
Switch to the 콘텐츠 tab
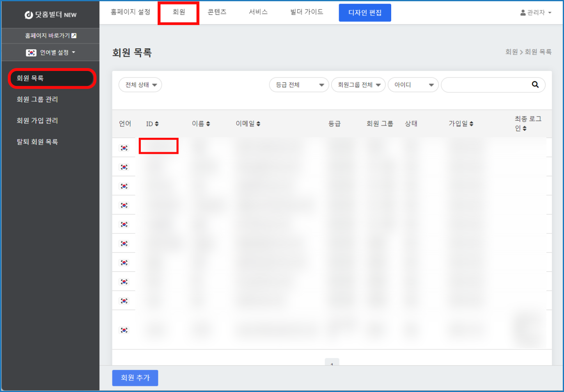point(217,12)
